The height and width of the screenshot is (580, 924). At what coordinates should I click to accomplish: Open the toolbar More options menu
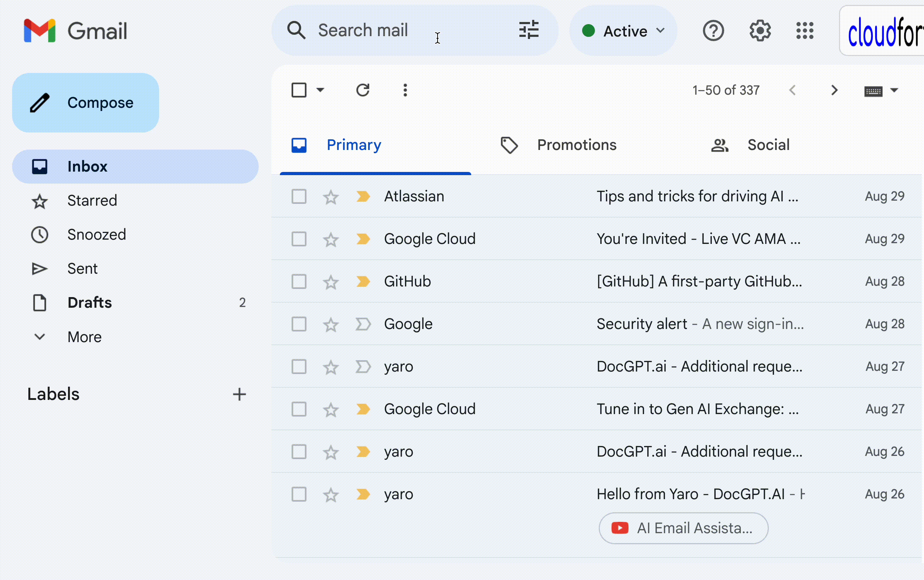[405, 90]
